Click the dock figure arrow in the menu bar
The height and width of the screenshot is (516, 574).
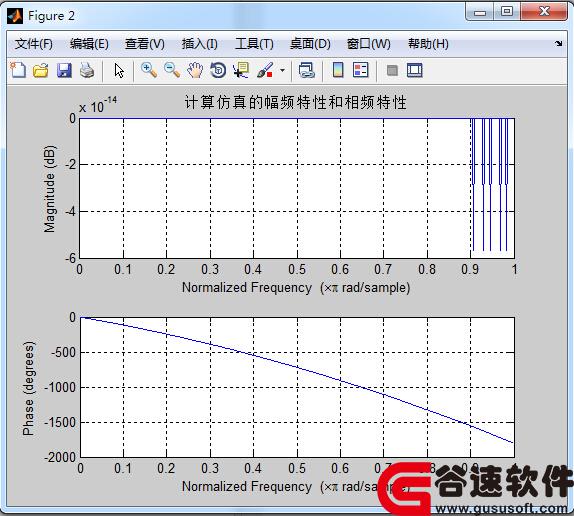559,44
